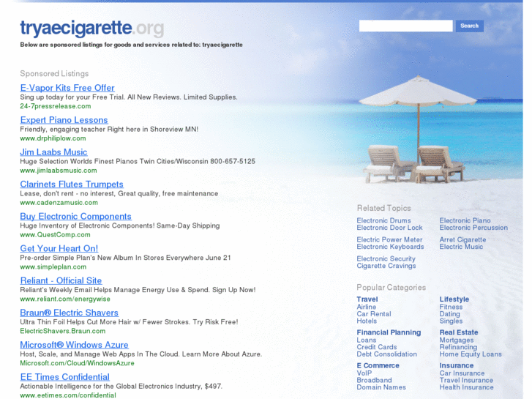The height and width of the screenshot is (399, 532).
Task: Select Electronic Security related topic
Action: pyautogui.click(x=386, y=258)
